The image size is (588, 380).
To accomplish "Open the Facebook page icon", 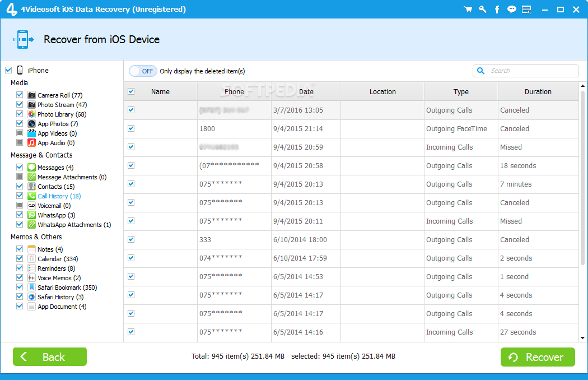I will [497, 10].
